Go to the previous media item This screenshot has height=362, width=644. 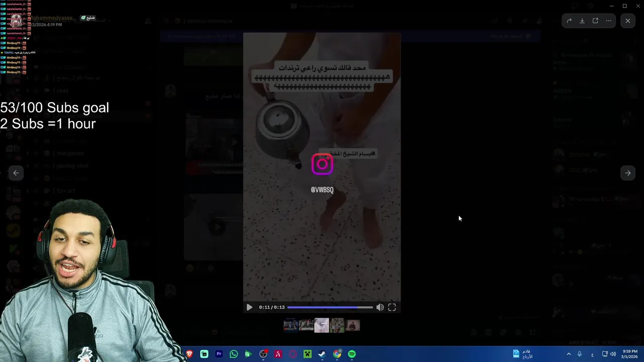(x=16, y=173)
